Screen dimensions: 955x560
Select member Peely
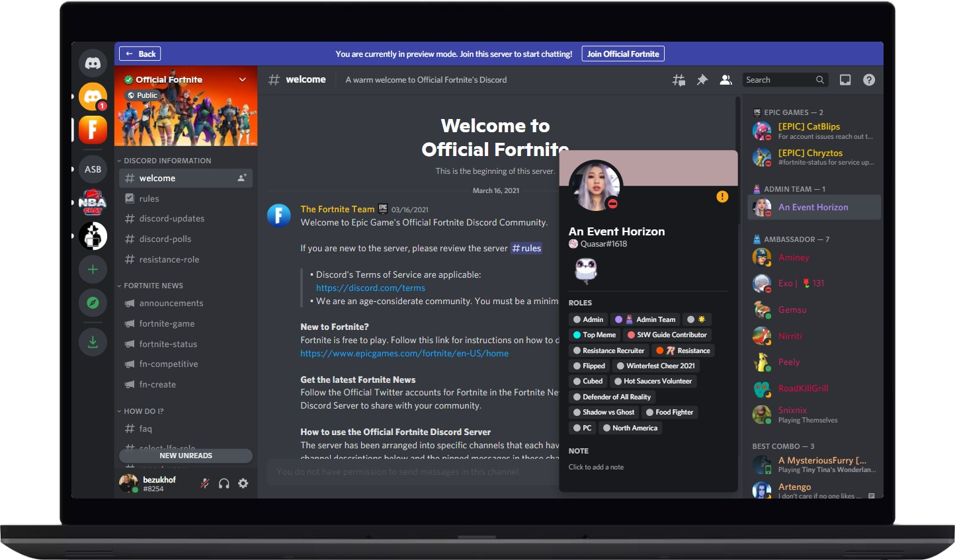815,362
